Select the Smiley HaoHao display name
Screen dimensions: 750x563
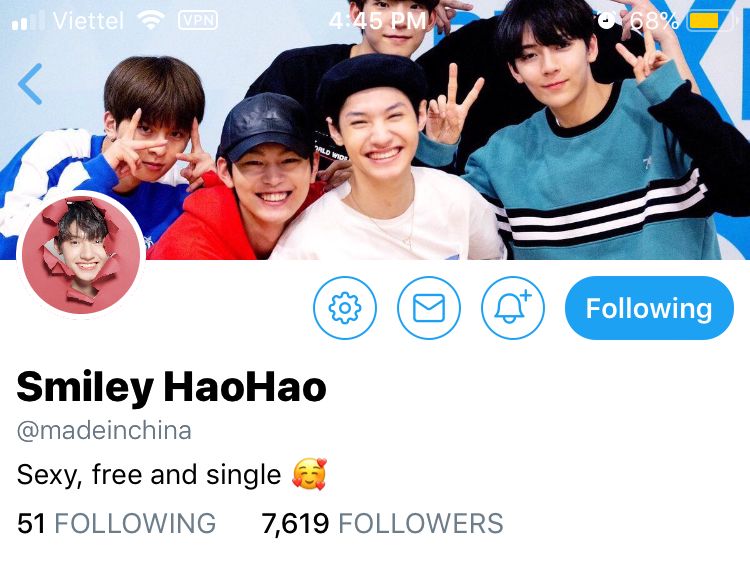click(172, 388)
